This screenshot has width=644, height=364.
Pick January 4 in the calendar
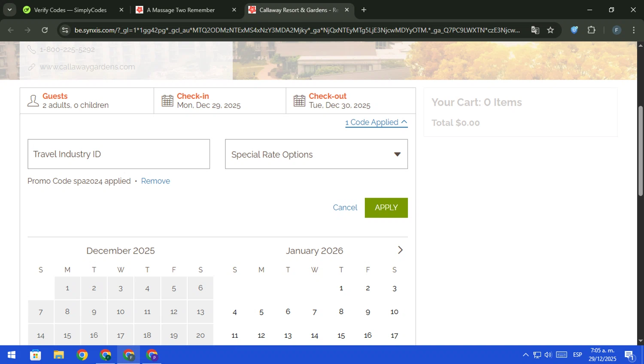click(x=235, y=312)
